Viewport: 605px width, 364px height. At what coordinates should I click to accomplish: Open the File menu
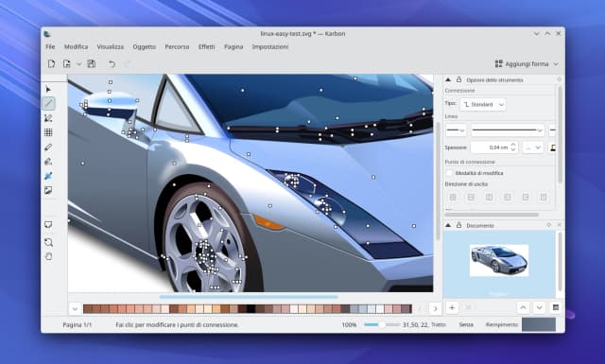tap(50, 46)
